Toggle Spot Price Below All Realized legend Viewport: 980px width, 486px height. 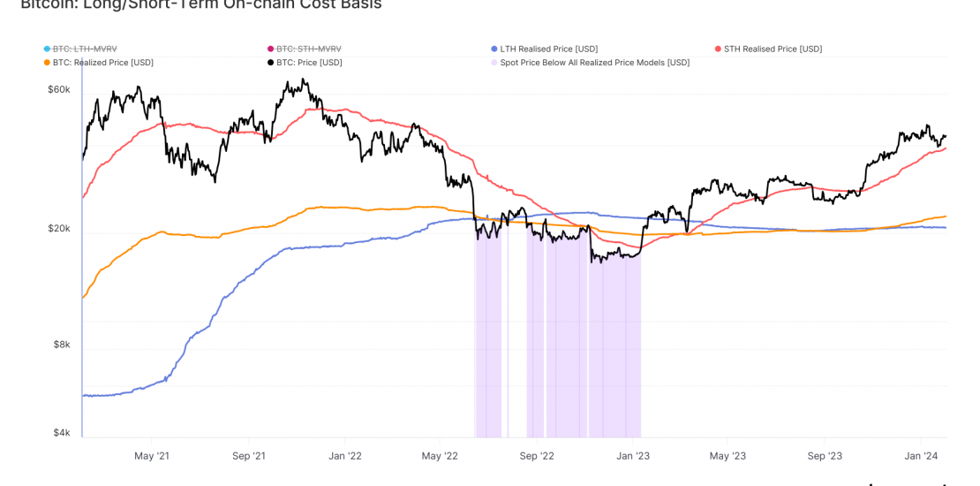pos(594,63)
